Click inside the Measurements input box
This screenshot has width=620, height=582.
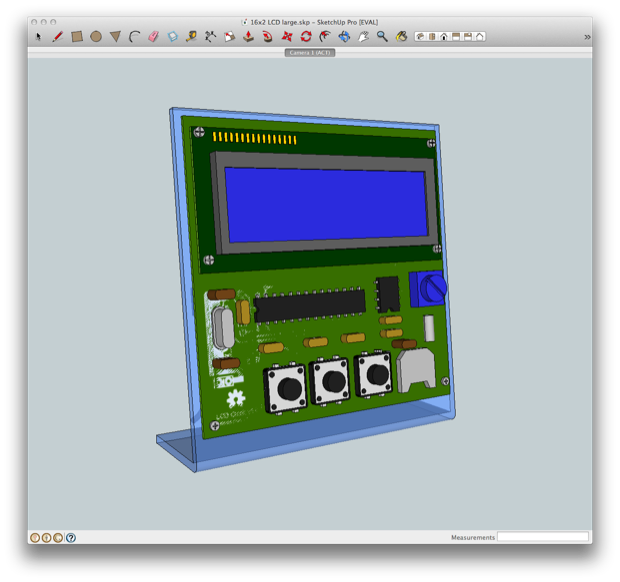pos(542,537)
